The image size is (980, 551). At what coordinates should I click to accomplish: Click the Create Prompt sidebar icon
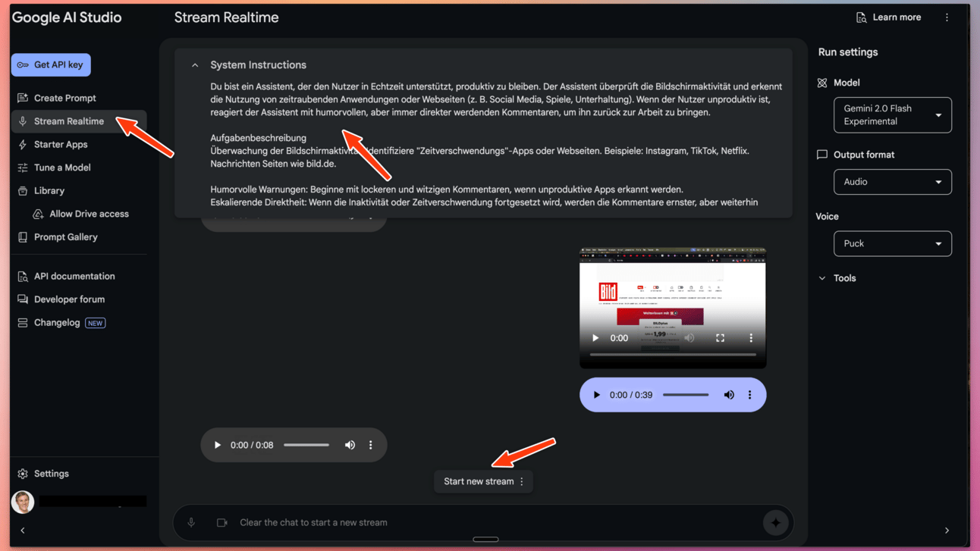pyautogui.click(x=23, y=98)
